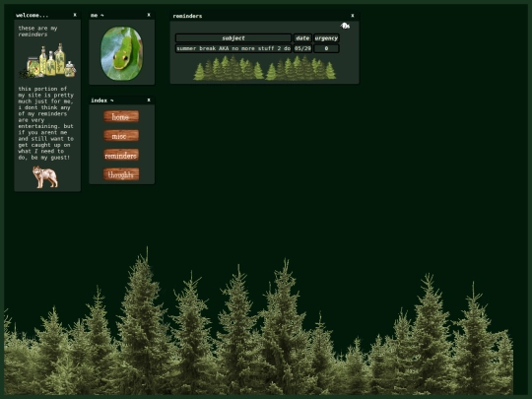Click the "these are my reminders" text
This screenshot has height=399, width=532.
click(x=37, y=32)
